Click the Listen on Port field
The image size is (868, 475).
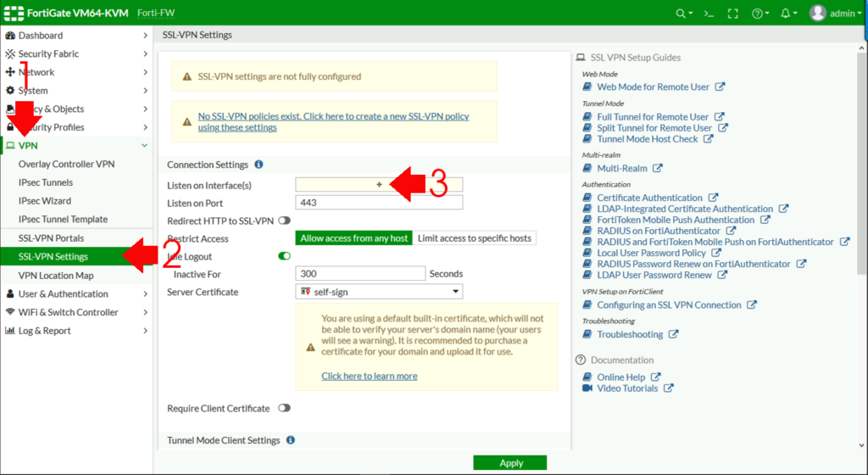[379, 203]
